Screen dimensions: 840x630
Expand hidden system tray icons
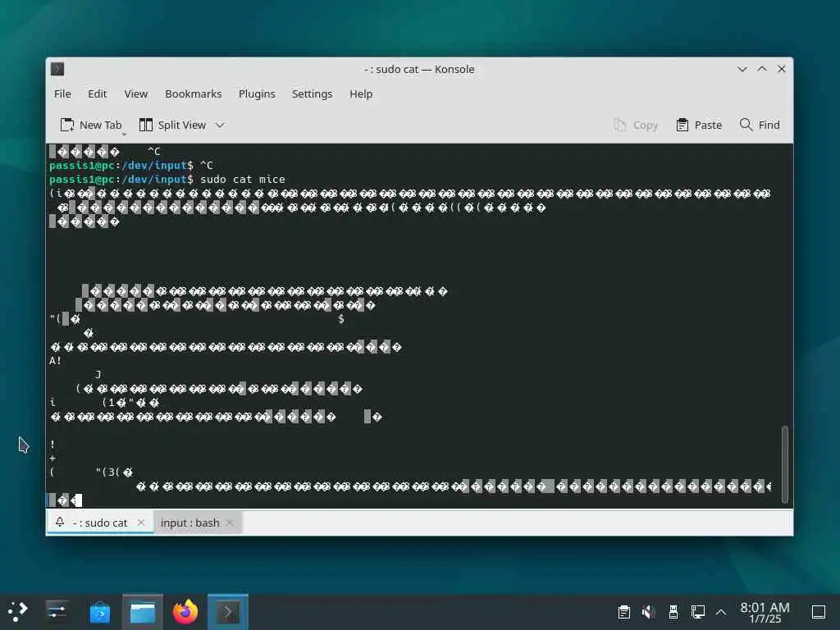pos(721,612)
